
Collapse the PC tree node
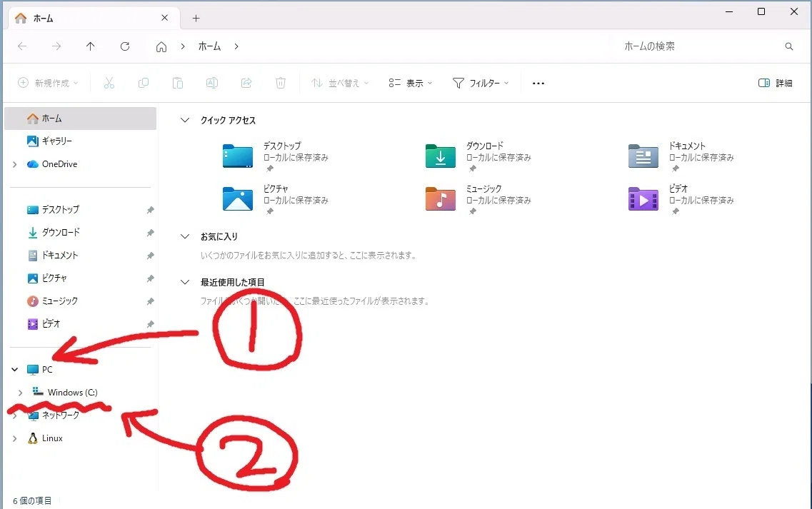pyautogui.click(x=14, y=370)
